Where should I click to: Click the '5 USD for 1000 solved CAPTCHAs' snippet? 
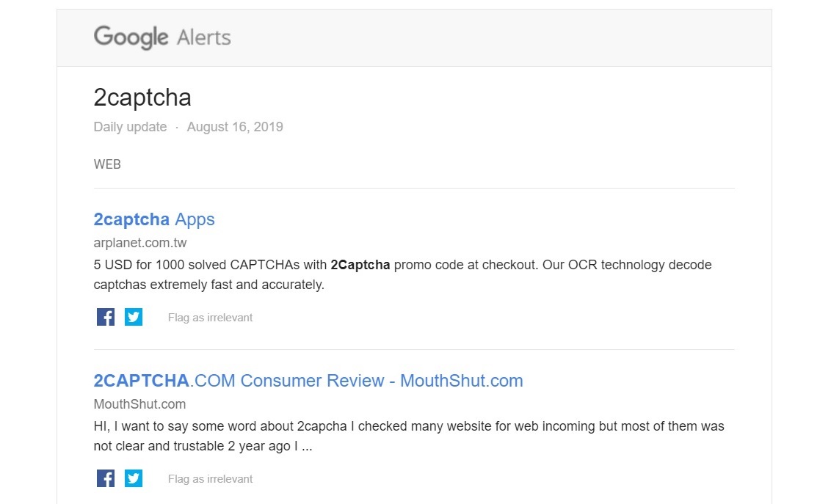click(x=403, y=275)
